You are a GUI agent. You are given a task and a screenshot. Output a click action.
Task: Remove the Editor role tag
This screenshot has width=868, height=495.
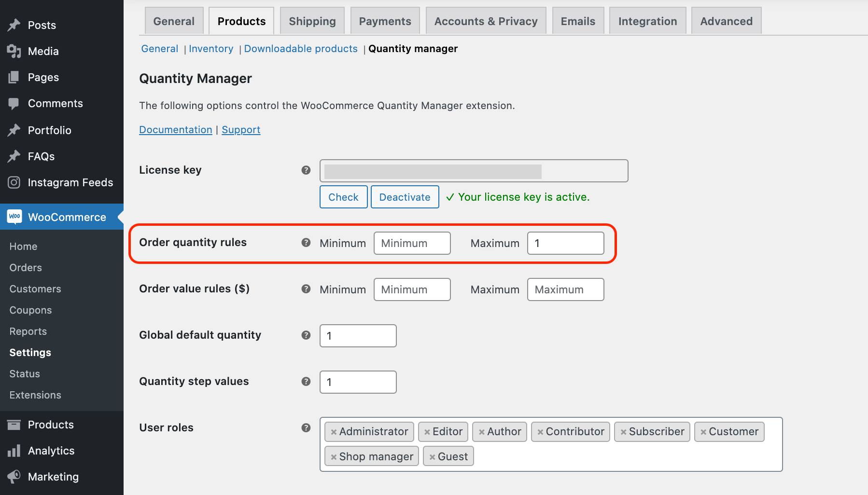pyautogui.click(x=427, y=432)
